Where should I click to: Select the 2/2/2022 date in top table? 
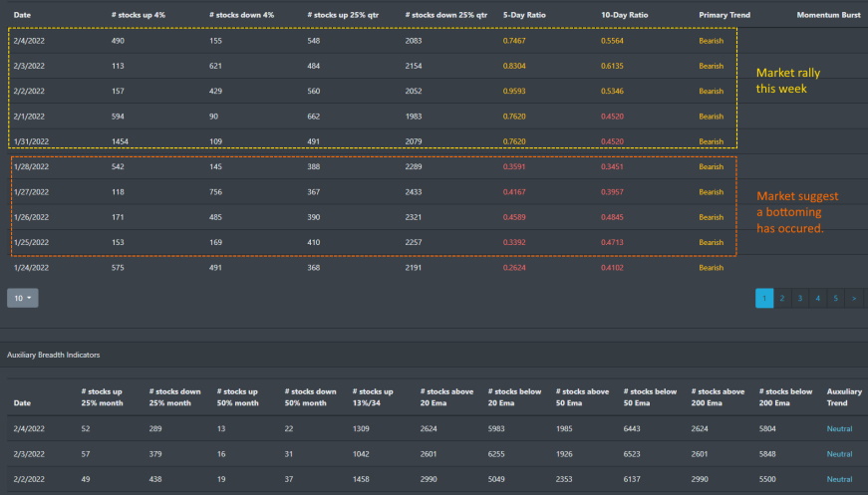(29, 91)
